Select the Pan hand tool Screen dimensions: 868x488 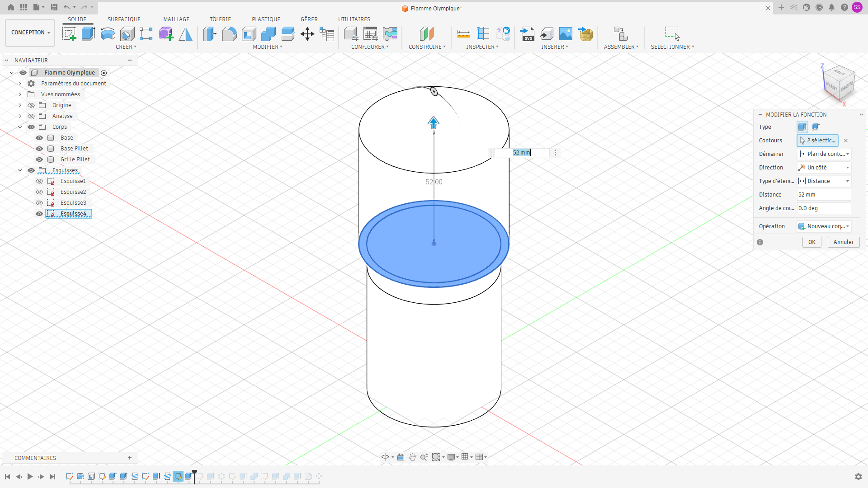[412, 457]
